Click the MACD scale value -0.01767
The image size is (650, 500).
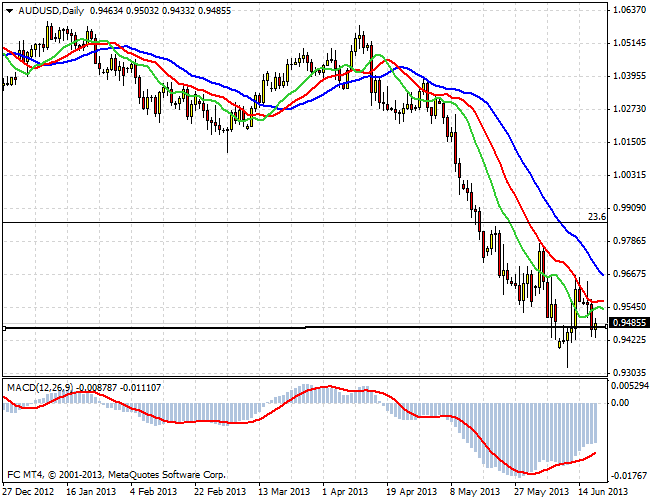pos(628,475)
